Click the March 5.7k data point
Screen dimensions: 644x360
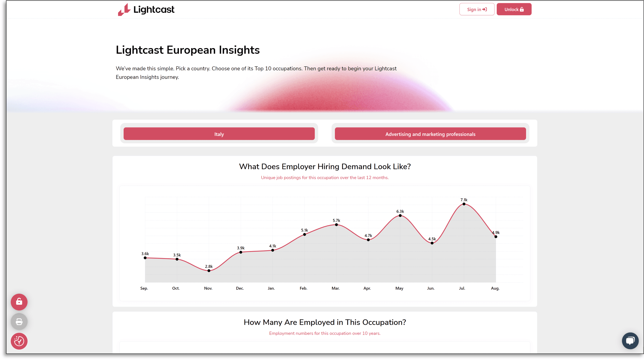(x=336, y=225)
